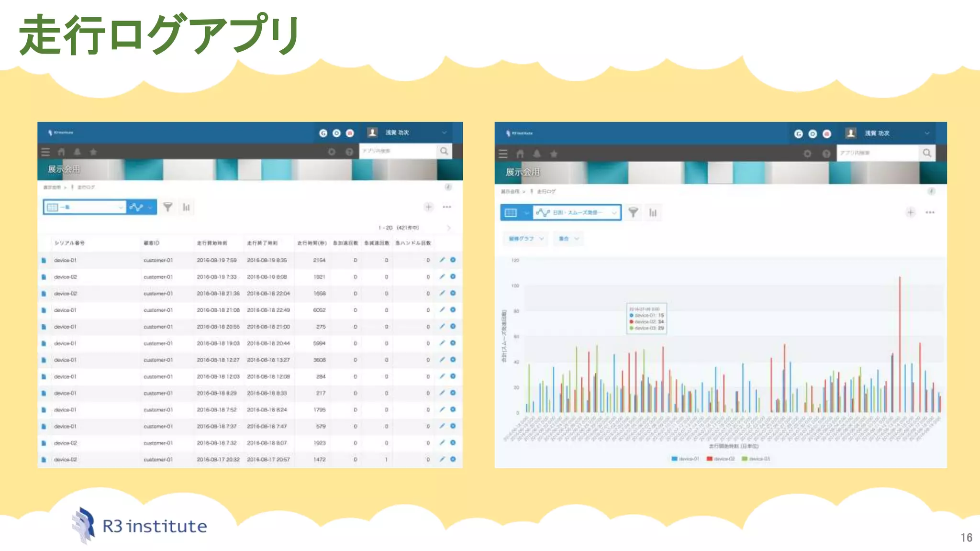The height and width of the screenshot is (551, 980).
Task: Open the 一覧 view selector dropdown
Action: pyautogui.click(x=85, y=207)
